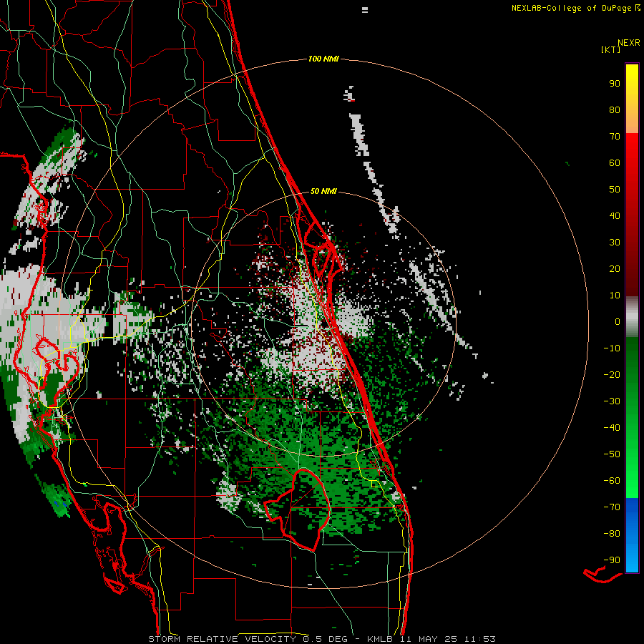Click the -30 knot legend value
This screenshot has width=644, height=644.
pos(612,401)
